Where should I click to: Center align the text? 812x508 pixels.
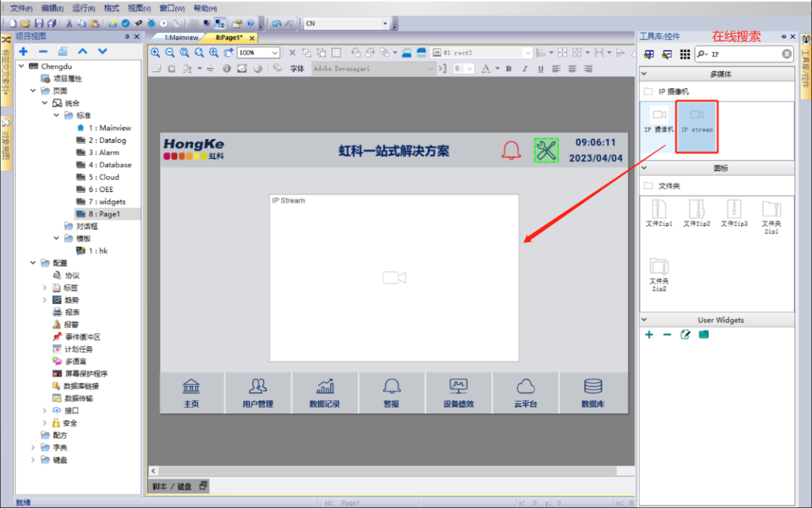pyautogui.click(x=572, y=68)
